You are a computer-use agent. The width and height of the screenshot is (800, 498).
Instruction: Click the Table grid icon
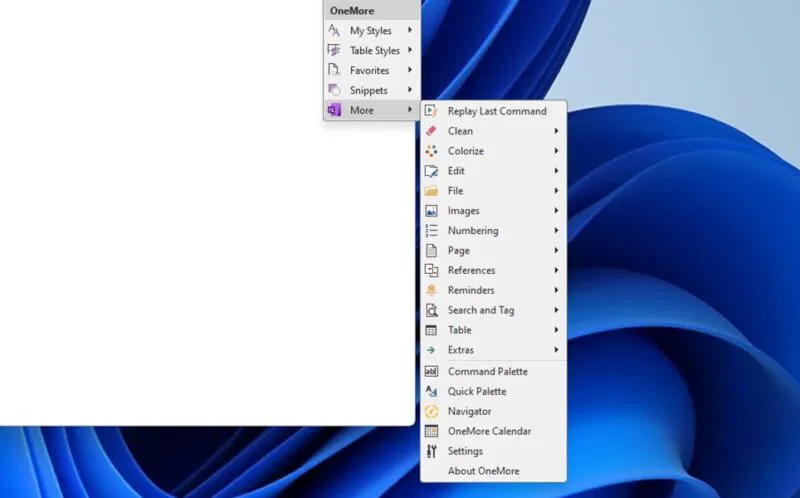431,330
